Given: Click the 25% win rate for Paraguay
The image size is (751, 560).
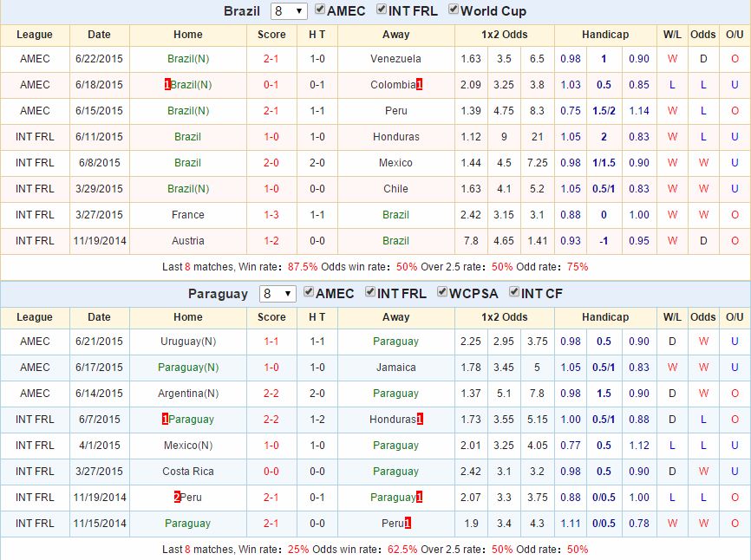Looking at the screenshot, I should pos(298,549).
